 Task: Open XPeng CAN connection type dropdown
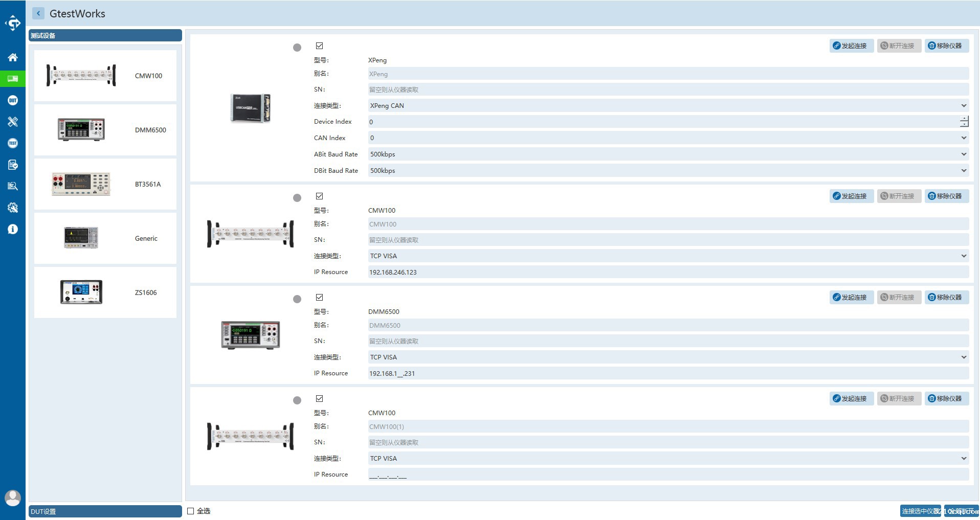(668, 106)
